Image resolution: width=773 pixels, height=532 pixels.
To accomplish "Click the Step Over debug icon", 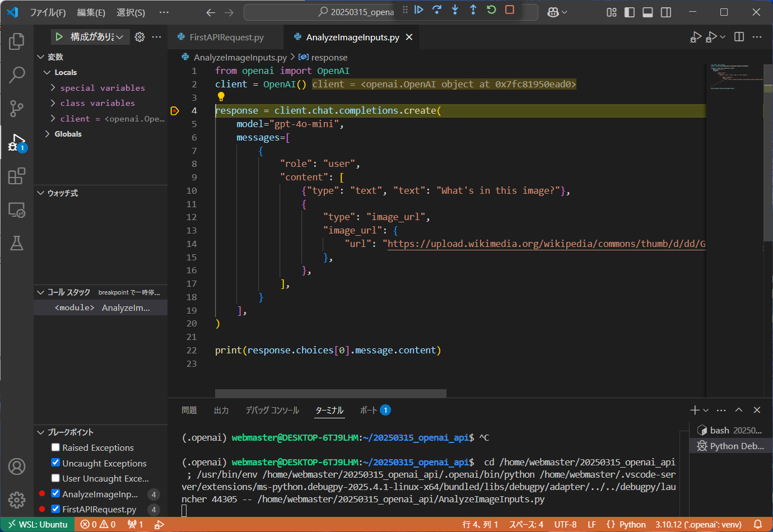I will tap(437, 10).
